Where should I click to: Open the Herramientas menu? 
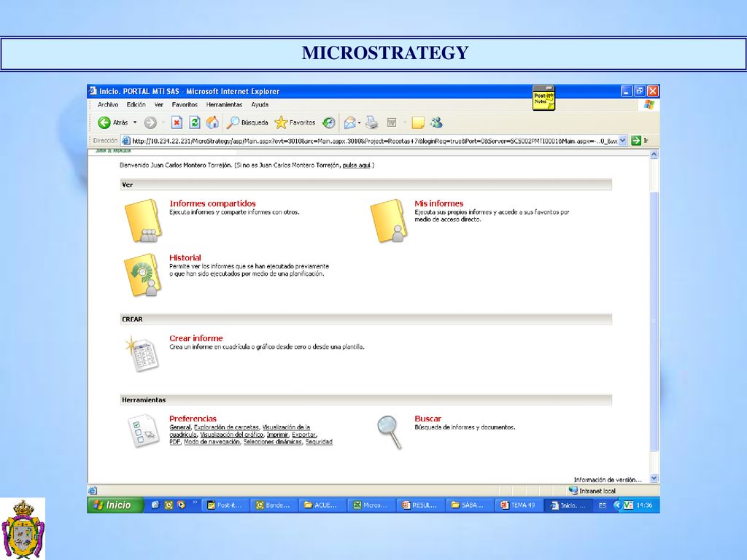click(x=225, y=105)
